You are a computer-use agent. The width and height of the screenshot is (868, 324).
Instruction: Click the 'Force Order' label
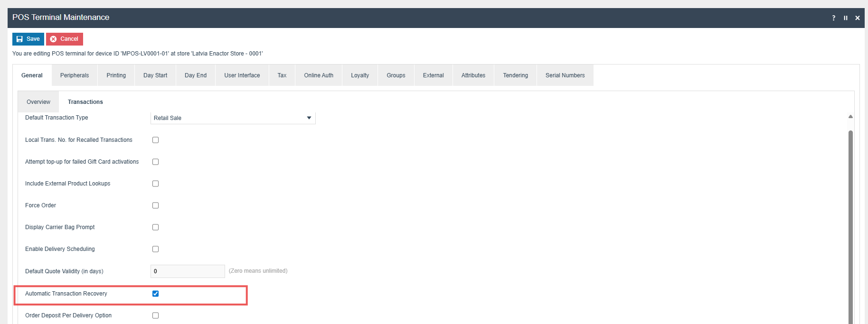[x=40, y=205]
